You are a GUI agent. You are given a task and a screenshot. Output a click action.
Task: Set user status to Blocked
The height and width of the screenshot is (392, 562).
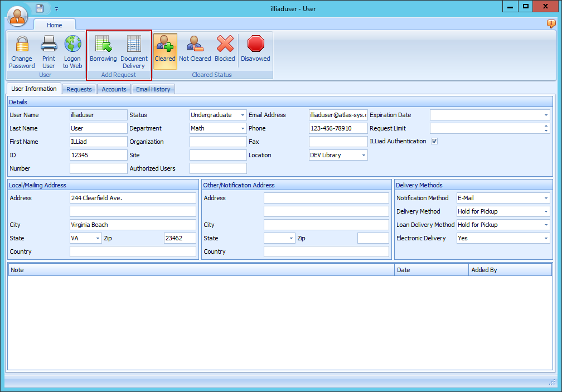tap(225, 50)
